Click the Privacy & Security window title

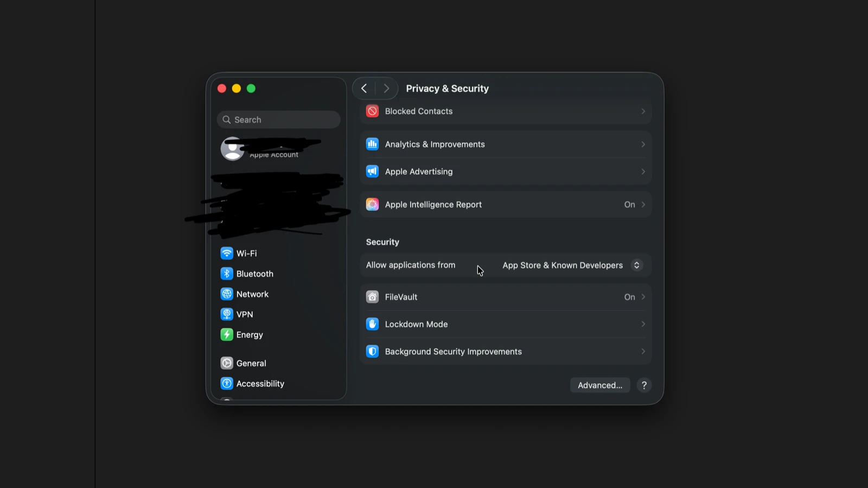(x=448, y=88)
